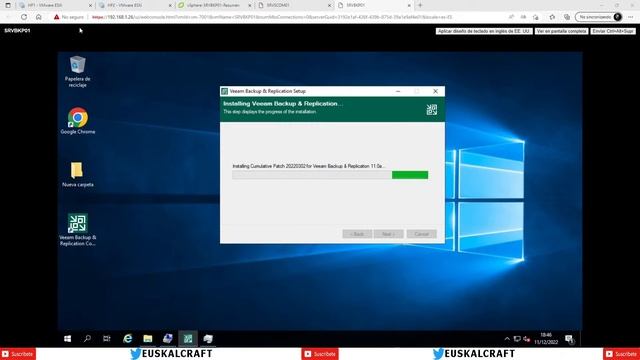Close the Veeam Backup & Replication Setup window

(436, 91)
